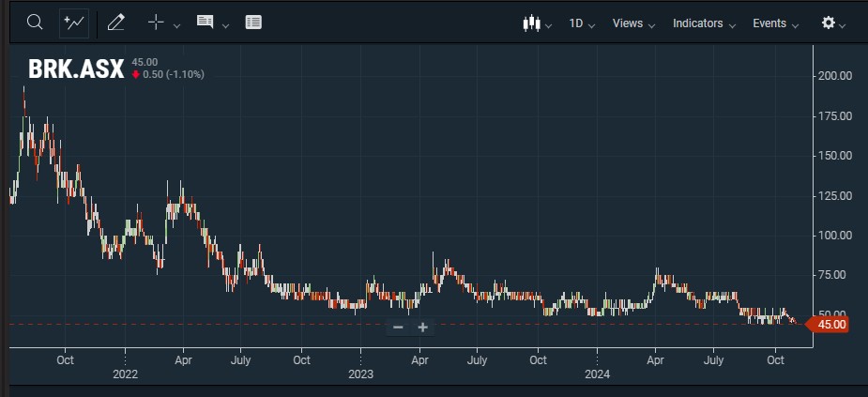The height and width of the screenshot is (397, 868).
Task: Click the 175.00 price axis label
Action: tap(835, 115)
